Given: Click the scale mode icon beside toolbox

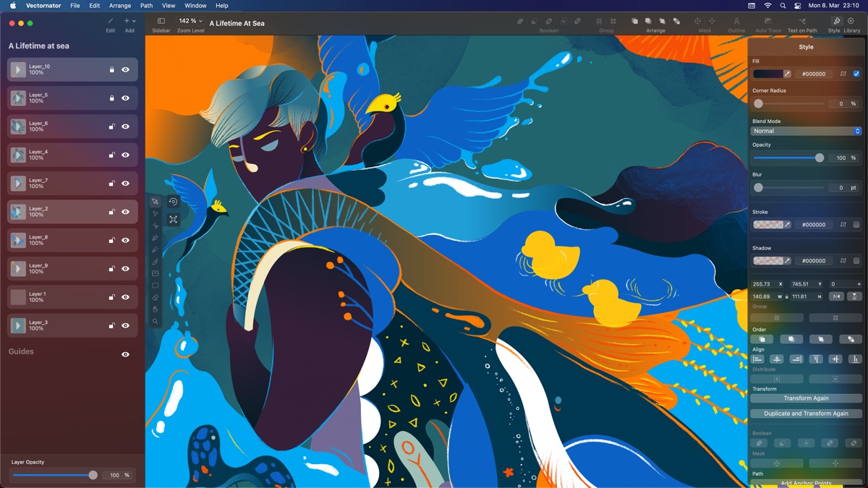Looking at the screenshot, I should (x=174, y=219).
